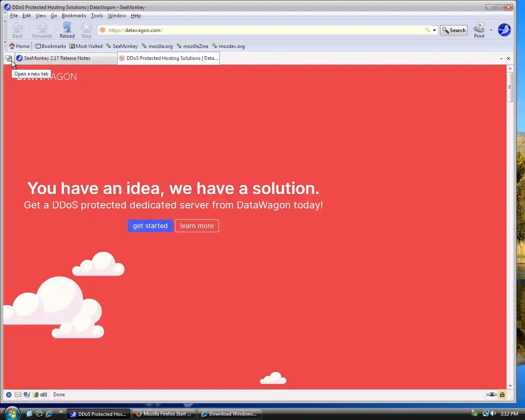Print the current page
Image resolution: width=525 pixels, height=420 pixels.
[479, 30]
